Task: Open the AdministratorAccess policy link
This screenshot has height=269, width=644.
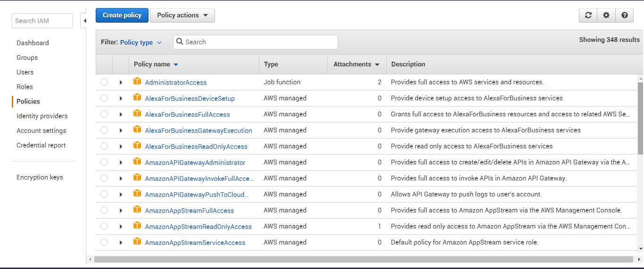Action: coord(176,82)
